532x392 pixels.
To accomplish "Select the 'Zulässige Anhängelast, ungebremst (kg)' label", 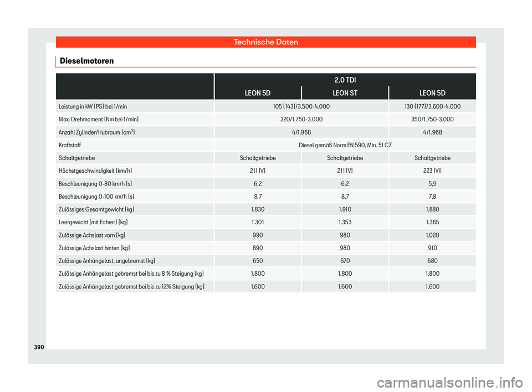I will pyautogui.click(x=107, y=261).
